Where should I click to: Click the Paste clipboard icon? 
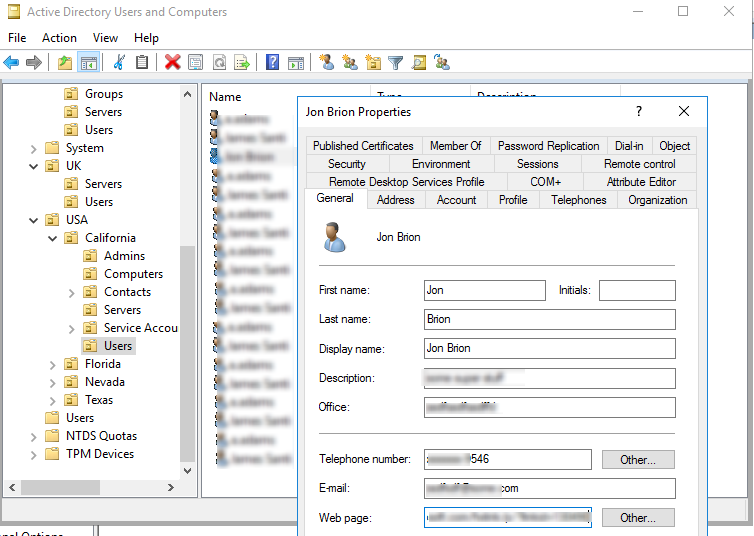click(142, 62)
